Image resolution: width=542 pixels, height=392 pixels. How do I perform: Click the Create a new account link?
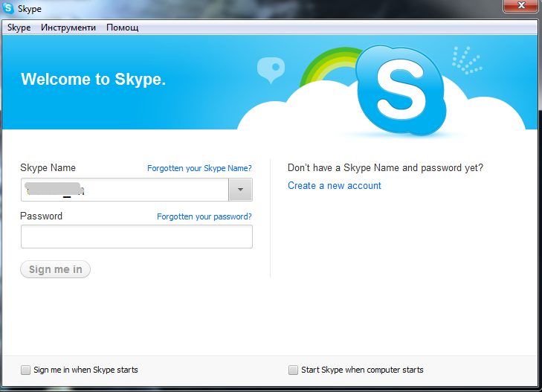click(335, 186)
